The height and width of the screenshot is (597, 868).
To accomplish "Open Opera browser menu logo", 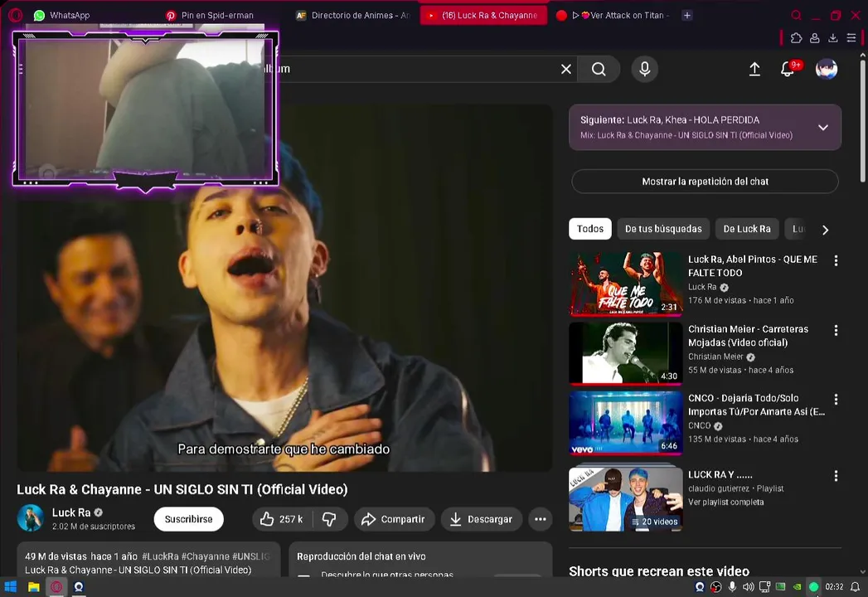I will click(x=16, y=15).
